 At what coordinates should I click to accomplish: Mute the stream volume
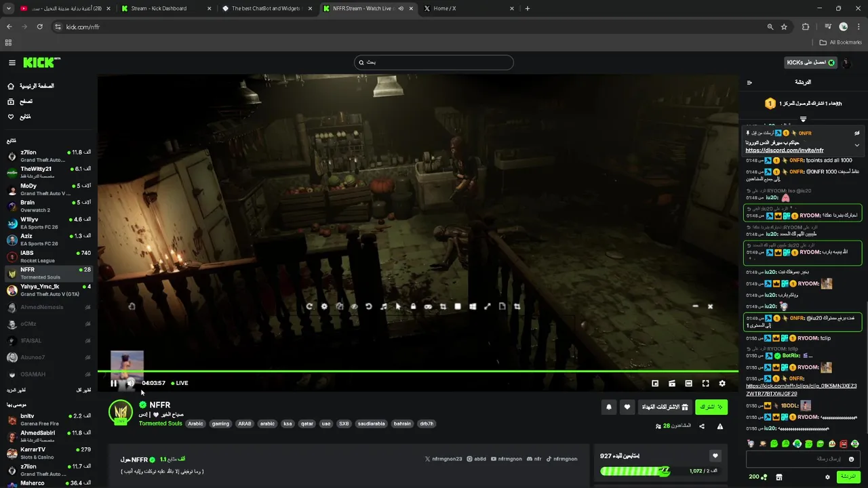point(130,383)
